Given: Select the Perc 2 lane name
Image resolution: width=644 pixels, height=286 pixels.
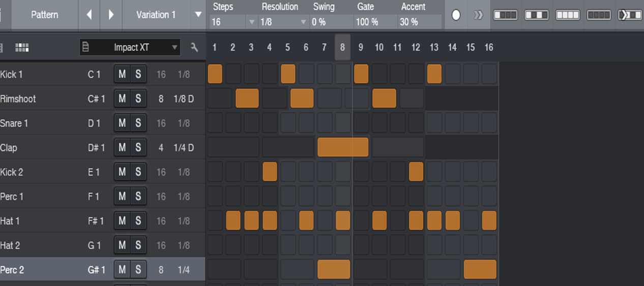Looking at the screenshot, I should [12, 269].
